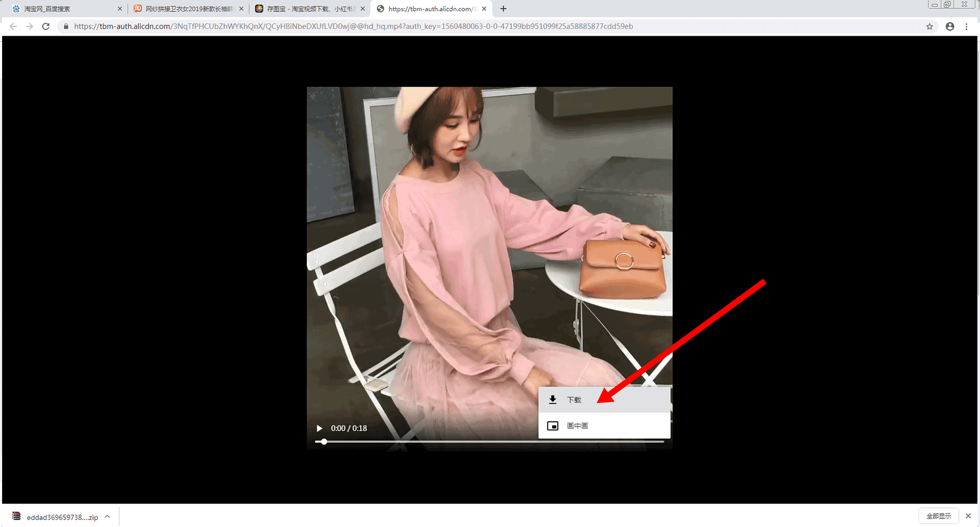Open the user profile icon

(x=949, y=26)
